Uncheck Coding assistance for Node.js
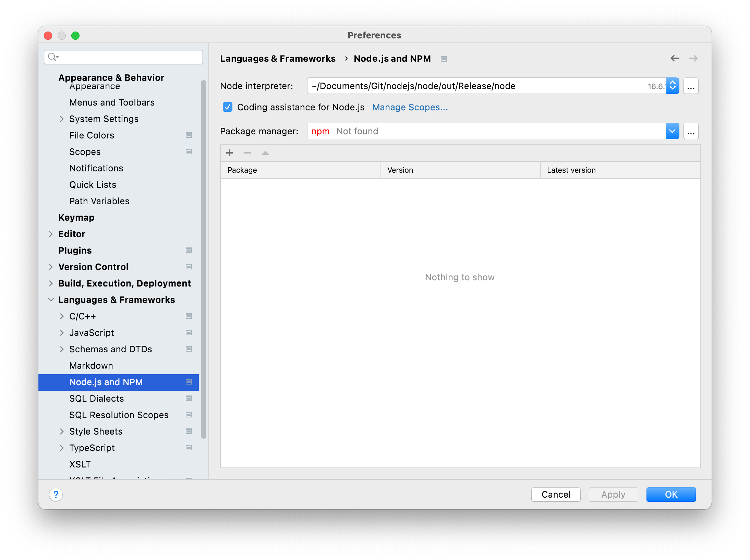Viewport: 750px width, 560px height. pyautogui.click(x=227, y=107)
